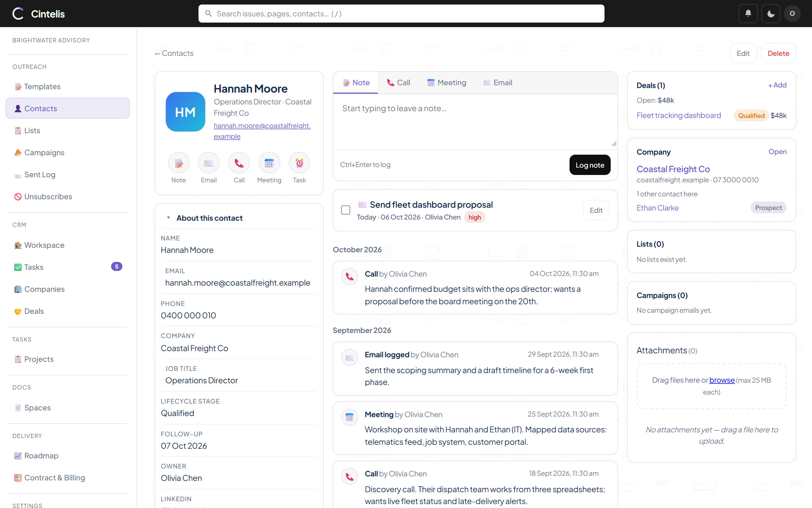This screenshot has width=812, height=508.
Task: Toggle dark mode moon icon
Action: pos(770,14)
